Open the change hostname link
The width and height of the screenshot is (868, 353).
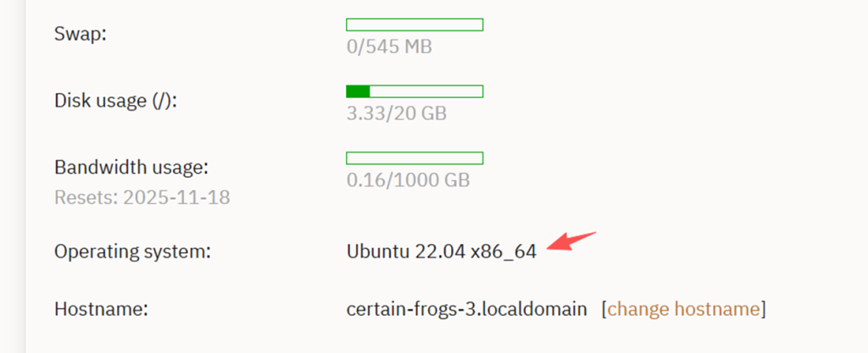tap(684, 309)
